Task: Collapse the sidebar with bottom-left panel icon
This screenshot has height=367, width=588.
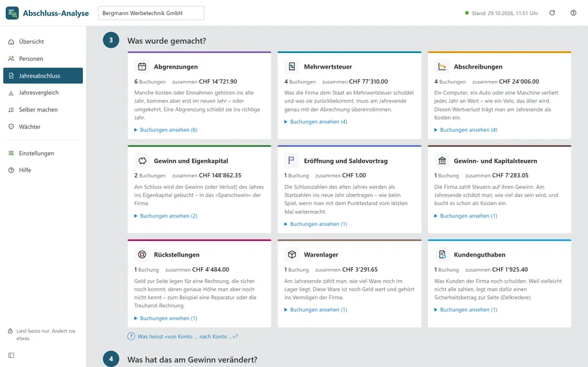Action: point(11,355)
